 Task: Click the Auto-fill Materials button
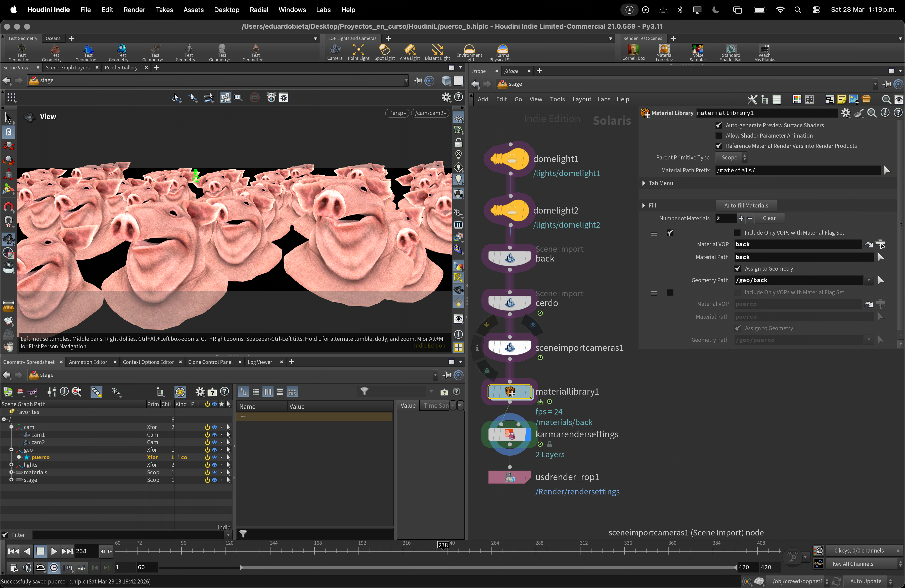point(746,205)
